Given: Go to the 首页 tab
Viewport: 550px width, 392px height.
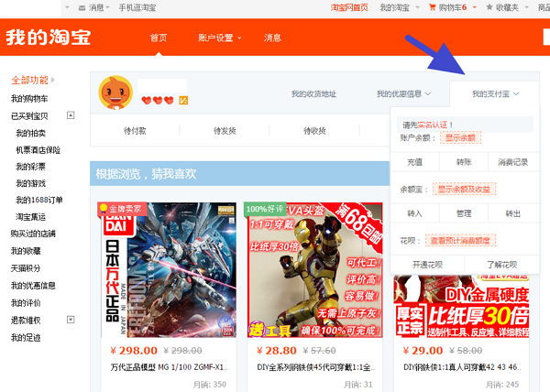Looking at the screenshot, I should coord(159,38).
